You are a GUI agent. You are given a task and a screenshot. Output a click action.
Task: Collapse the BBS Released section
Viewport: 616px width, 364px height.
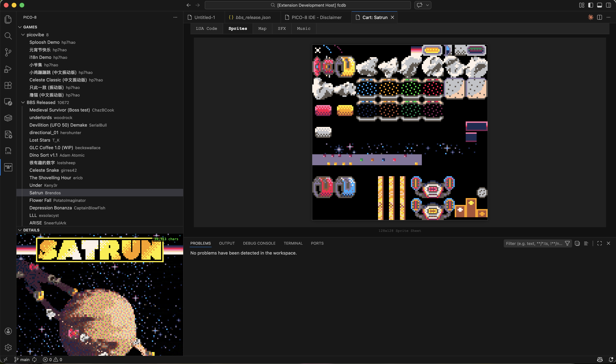(x=23, y=102)
